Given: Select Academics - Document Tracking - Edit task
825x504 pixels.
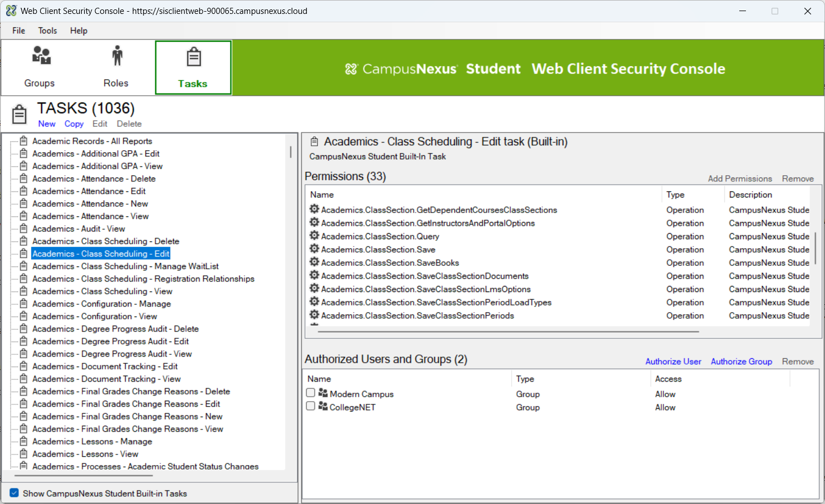Looking at the screenshot, I should pyautogui.click(x=105, y=367).
